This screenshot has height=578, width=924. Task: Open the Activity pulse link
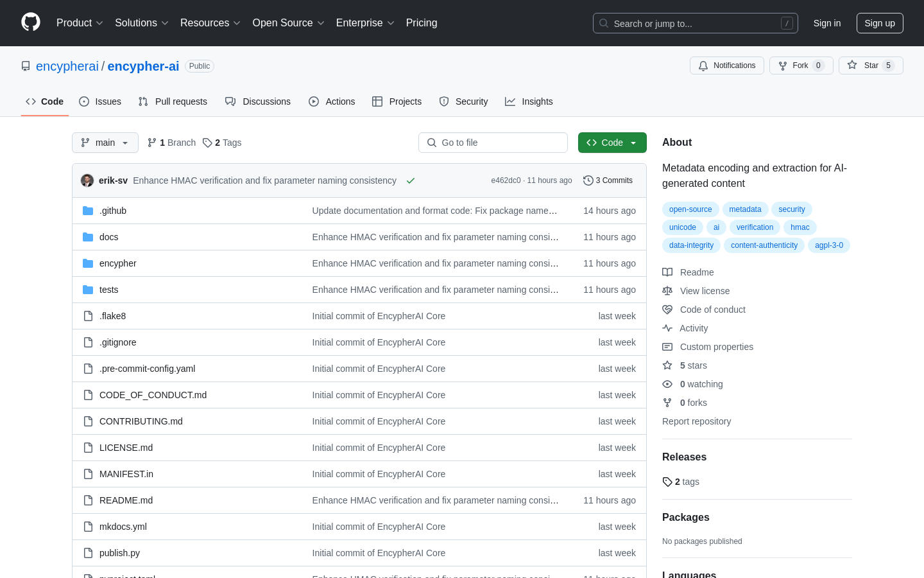tap(694, 328)
